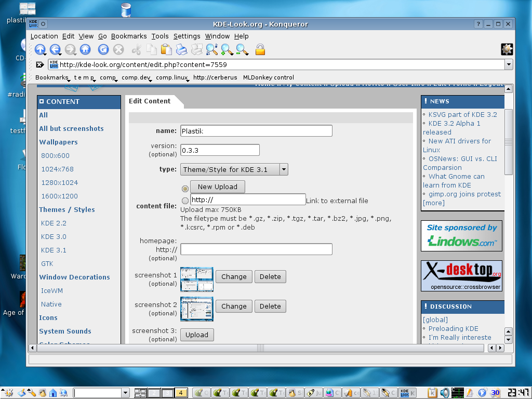
Task: Click the KDE-Look Konqueror taskbar entry
Action: (407, 393)
